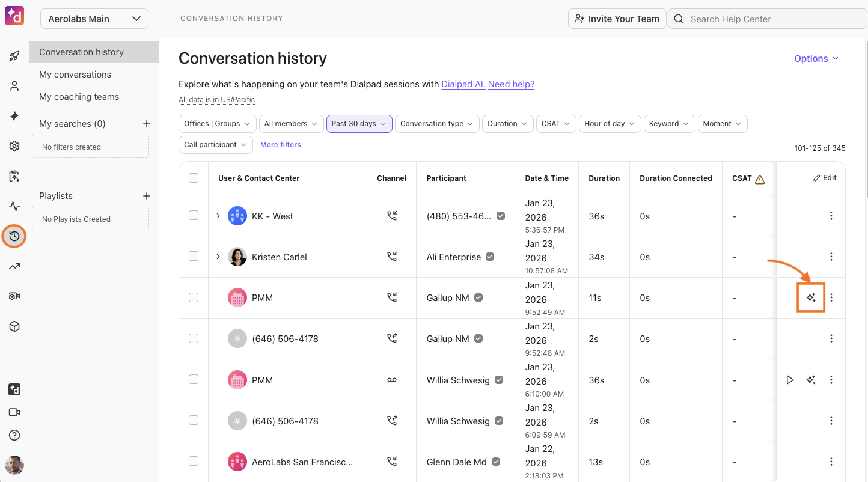Screen dimensions: 868x482
Task: Open more options for AeroLabs San Francisco row
Action: coord(831,462)
